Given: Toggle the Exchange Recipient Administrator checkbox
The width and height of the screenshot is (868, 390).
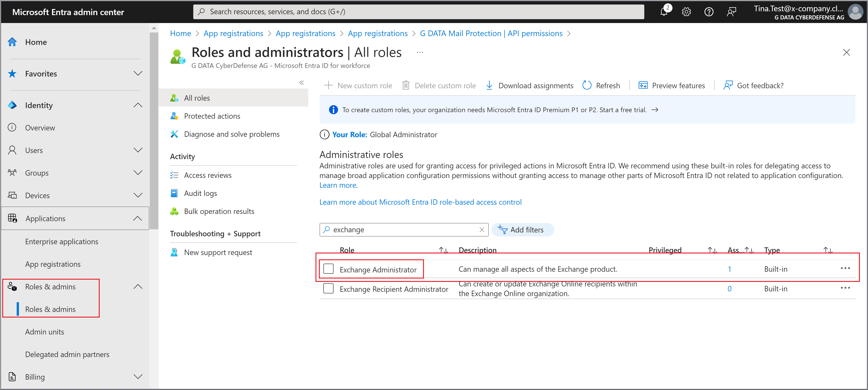Looking at the screenshot, I should (x=327, y=289).
